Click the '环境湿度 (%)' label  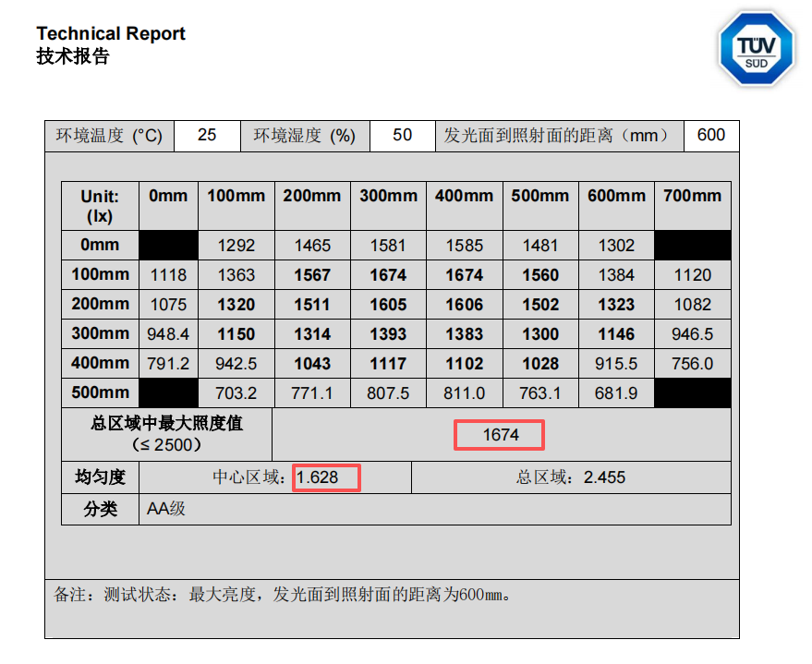tap(305, 136)
